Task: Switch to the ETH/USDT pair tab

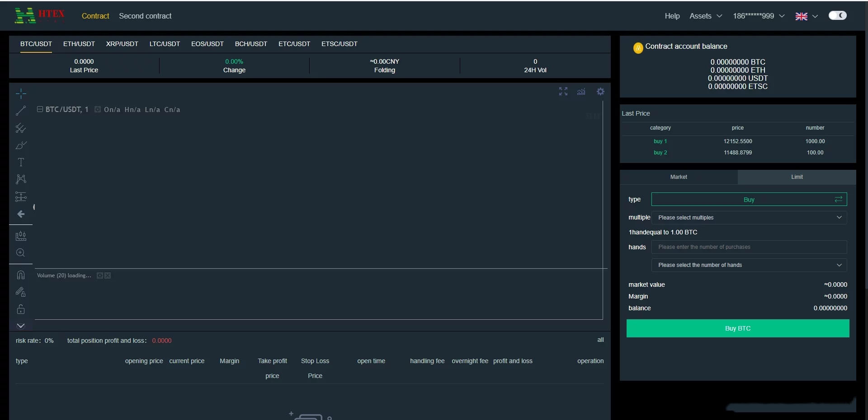Action: [79, 44]
